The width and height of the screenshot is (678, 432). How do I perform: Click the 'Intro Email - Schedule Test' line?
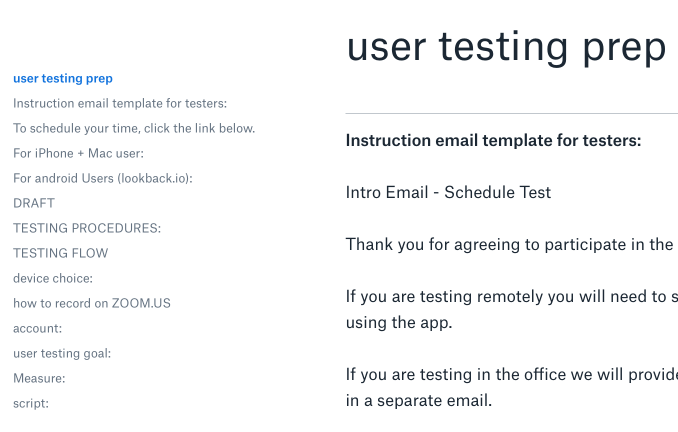pyautogui.click(x=448, y=192)
